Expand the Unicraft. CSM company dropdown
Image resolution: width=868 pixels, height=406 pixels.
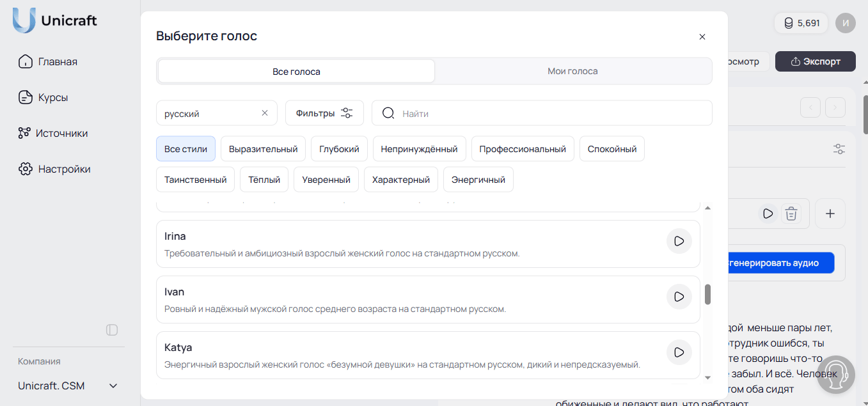pyautogui.click(x=68, y=386)
